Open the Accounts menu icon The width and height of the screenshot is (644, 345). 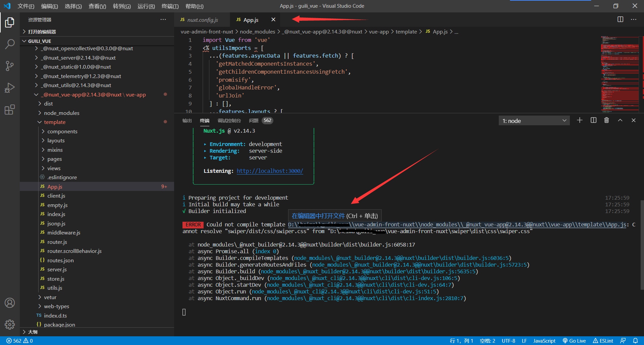click(x=10, y=303)
